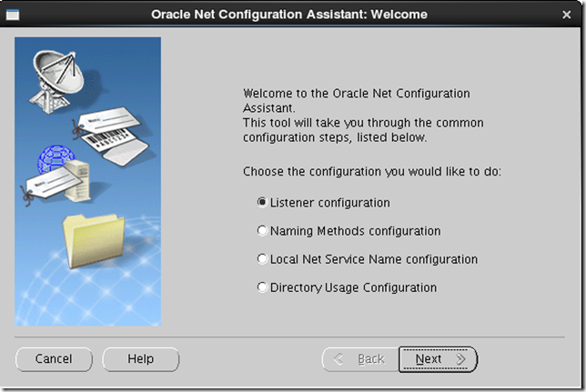This screenshot has width=586, height=392.
Task: Open the window menu icon in title bar
Action: (x=13, y=15)
